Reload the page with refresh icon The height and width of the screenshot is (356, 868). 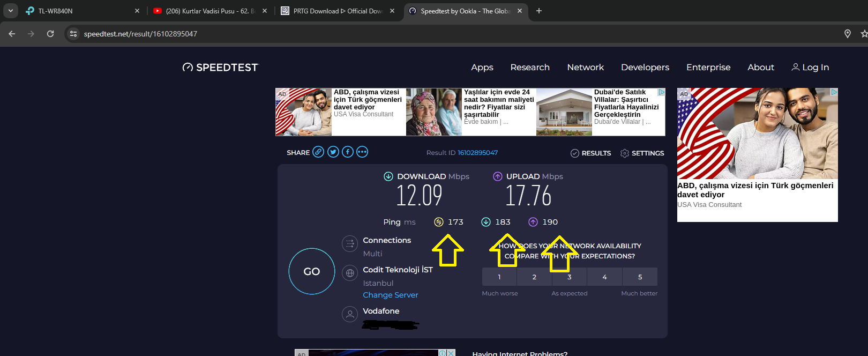pyautogui.click(x=50, y=34)
